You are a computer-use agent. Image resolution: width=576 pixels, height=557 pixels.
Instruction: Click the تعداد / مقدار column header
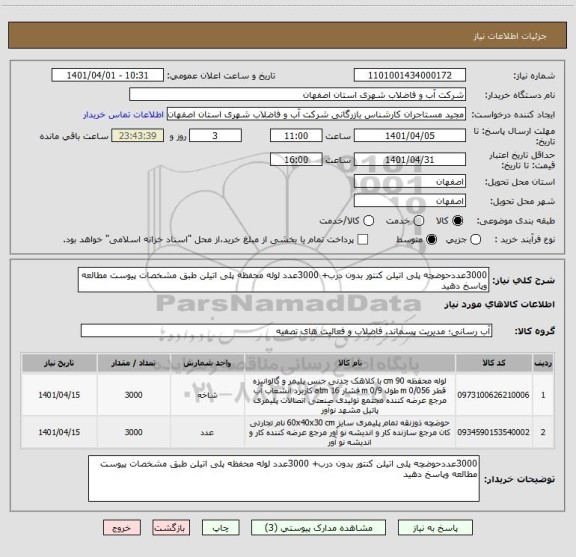point(133,363)
